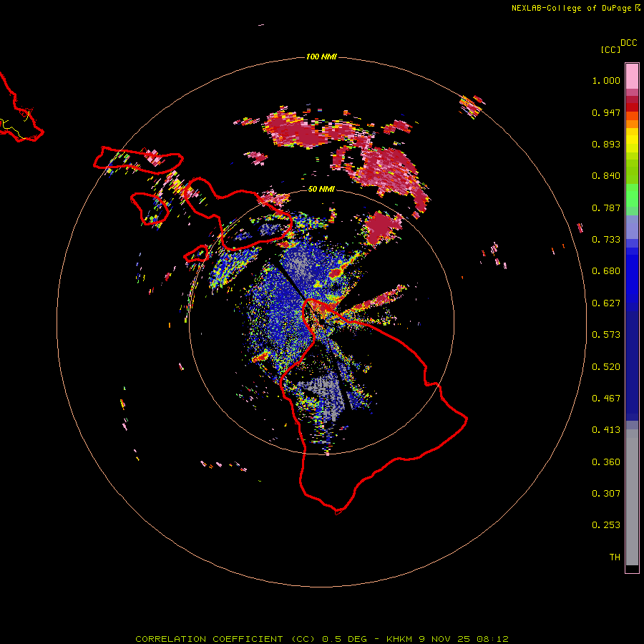The height and width of the screenshot is (644, 644).
Task: Click the 0.840 scale value
Action: coord(606,176)
